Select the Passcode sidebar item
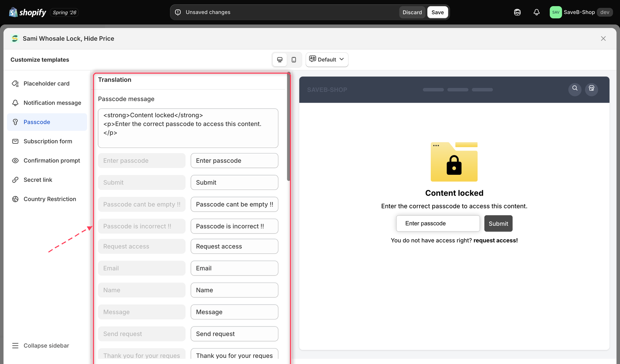This screenshot has width=620, height=364. tap(47, 122)
